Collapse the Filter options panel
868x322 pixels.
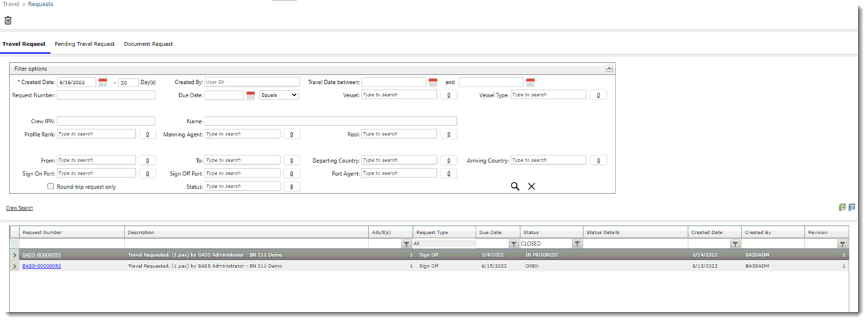608,69
